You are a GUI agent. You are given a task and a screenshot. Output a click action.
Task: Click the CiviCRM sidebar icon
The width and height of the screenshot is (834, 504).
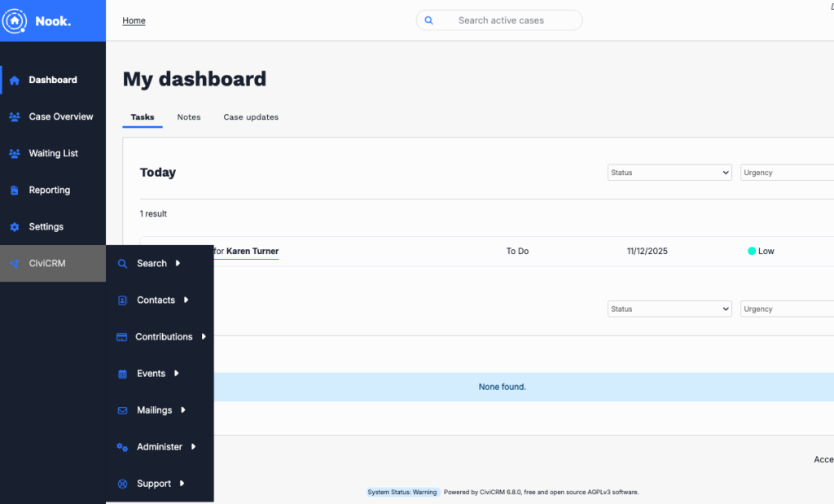(14, 264)
